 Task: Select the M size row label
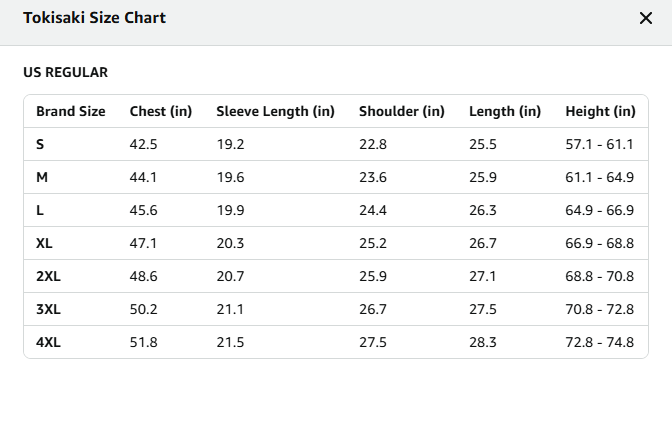[x=42, y=177]
